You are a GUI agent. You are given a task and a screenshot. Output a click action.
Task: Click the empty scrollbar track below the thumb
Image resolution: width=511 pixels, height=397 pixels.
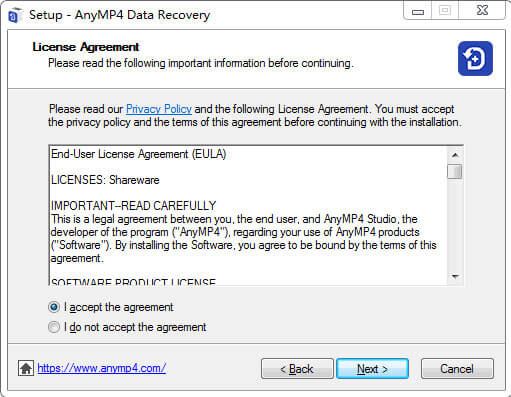pos(455,224)
